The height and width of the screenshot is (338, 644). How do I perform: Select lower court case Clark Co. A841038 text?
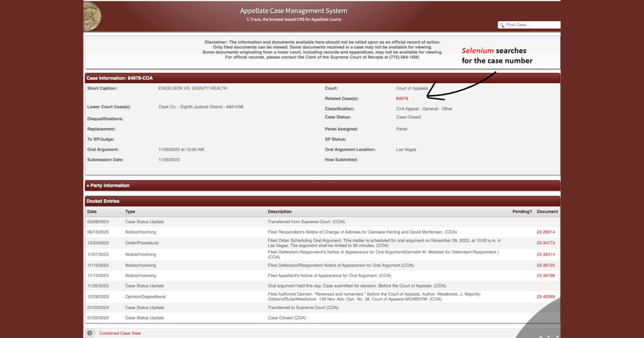[x=201, y=107]
